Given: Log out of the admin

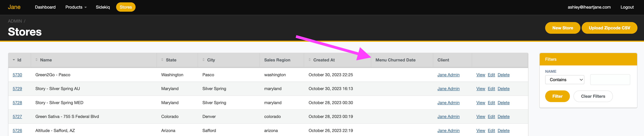Looking at the screenshot, I should click(x=627, y=7).
